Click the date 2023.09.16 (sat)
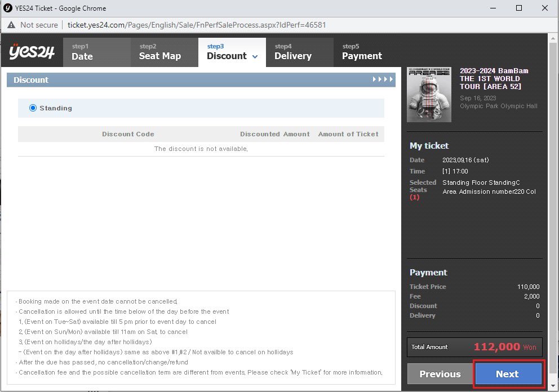The image size is (559, 392). pyautogui.click(x=465, y=160)
